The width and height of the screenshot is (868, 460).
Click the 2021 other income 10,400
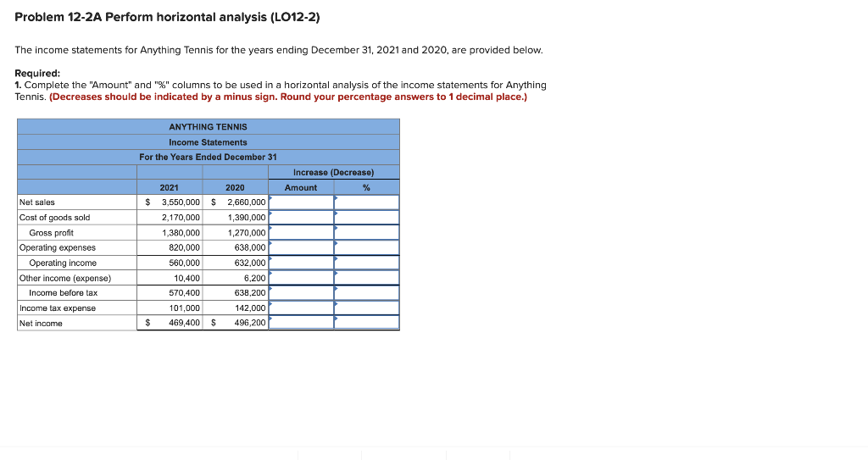tap(187, 278)
